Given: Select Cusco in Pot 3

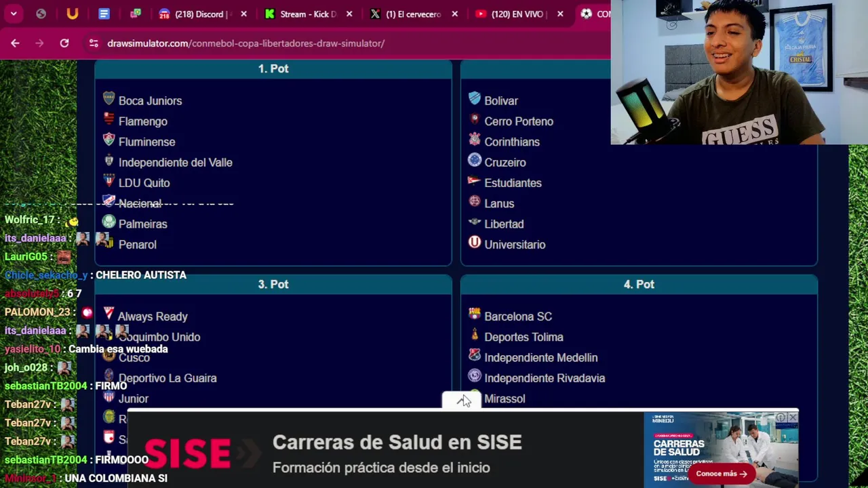Looking at the screenshot, I should click(x=134, y=358).
